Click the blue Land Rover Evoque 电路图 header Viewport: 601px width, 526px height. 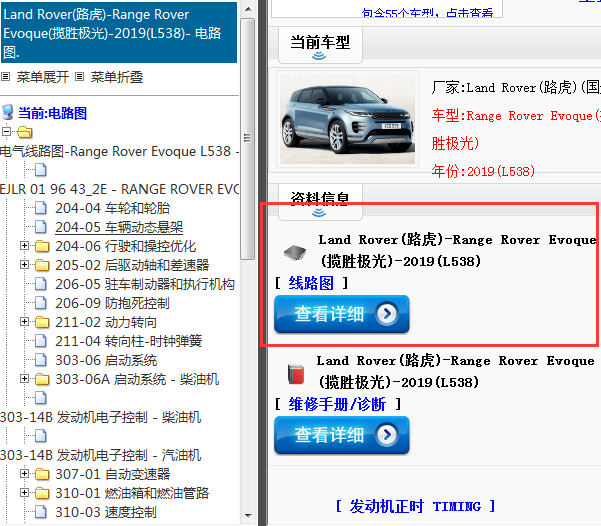119,33
